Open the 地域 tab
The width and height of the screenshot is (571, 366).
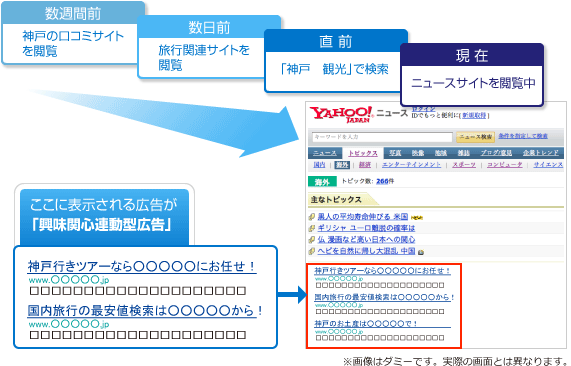point(441,153)
